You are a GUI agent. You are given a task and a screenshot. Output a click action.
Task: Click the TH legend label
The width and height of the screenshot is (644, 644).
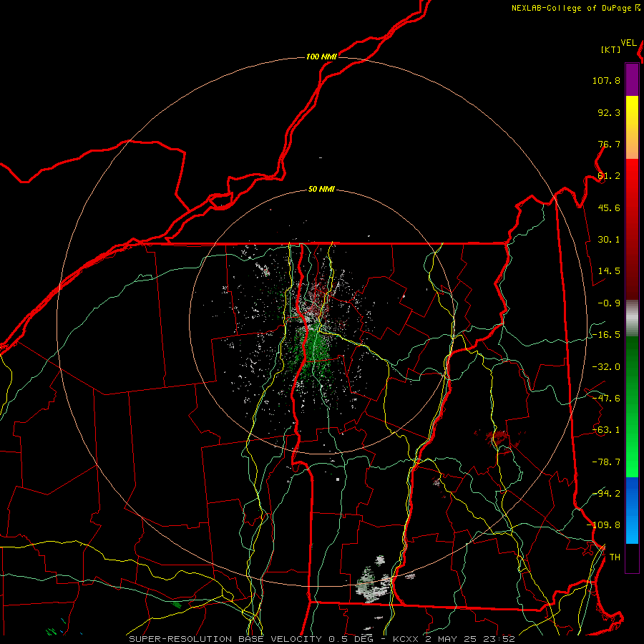pos(615,557)
